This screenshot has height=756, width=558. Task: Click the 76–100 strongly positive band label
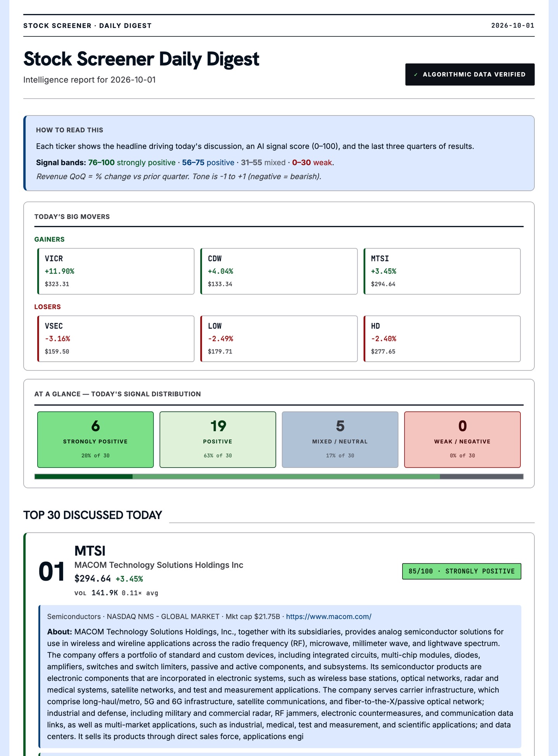click(x=132, y=162)
